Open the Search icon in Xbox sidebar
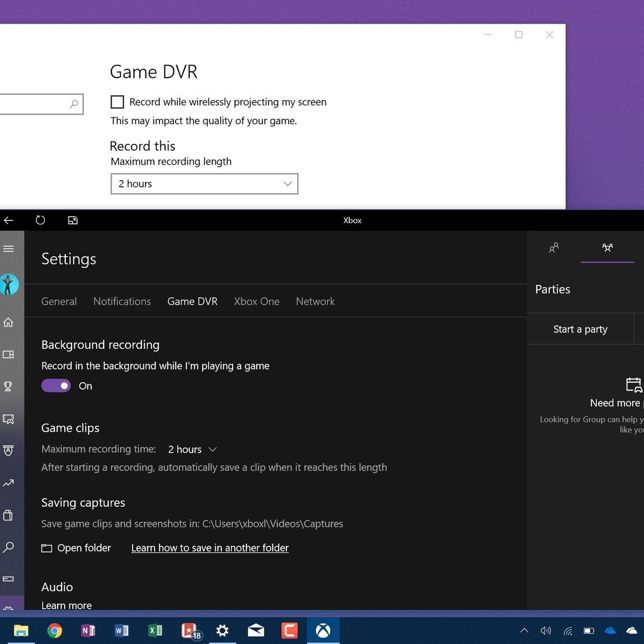 (x=8, y=547)
